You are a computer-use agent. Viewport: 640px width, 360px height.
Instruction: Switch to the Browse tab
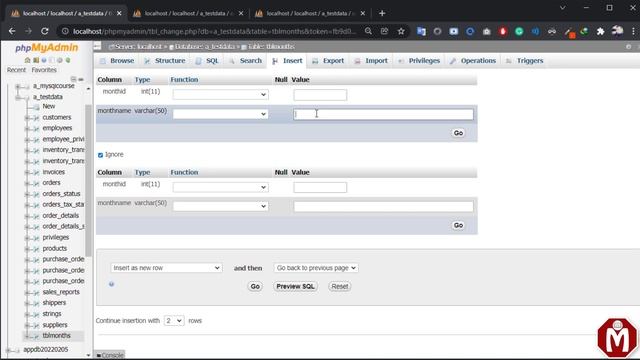(117, 60)
